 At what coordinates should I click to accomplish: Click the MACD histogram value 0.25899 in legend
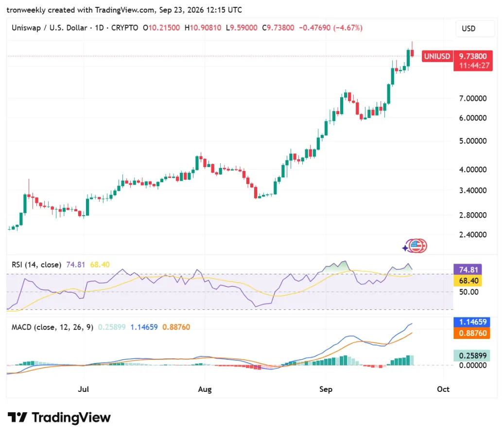tap(111, 327)
